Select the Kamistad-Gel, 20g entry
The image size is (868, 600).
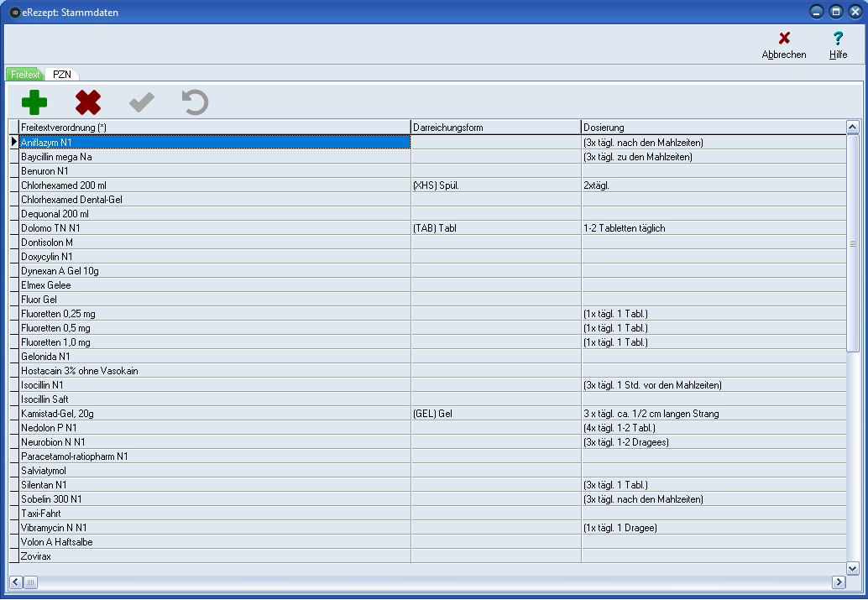[x=215, y=414]
